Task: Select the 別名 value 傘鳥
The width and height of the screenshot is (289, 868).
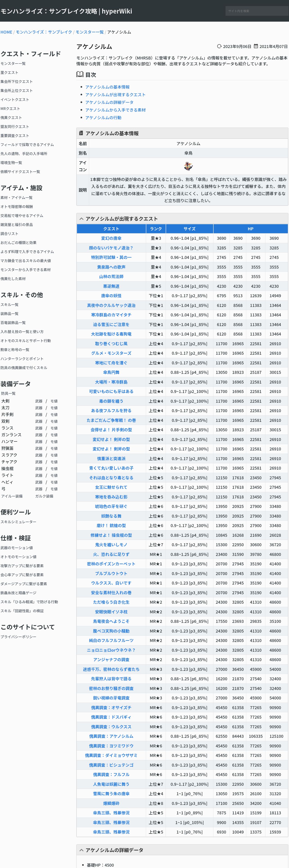Action: (188, 153)
